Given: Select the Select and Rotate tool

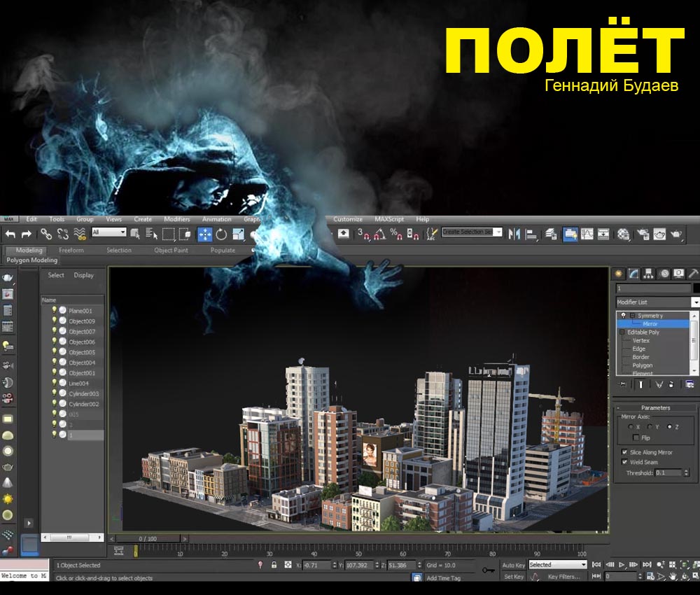Looking at the screenshot, I should point(221,234).
